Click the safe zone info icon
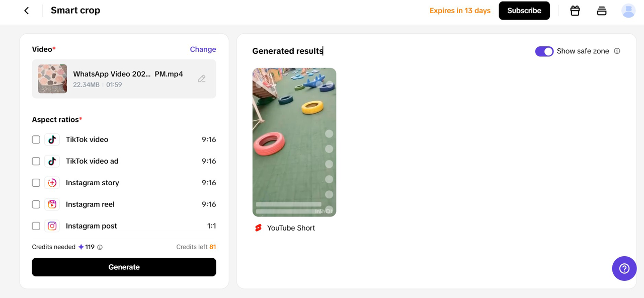Image resolution: width=644 pixels, height=298 pixels. click(617, 51)
